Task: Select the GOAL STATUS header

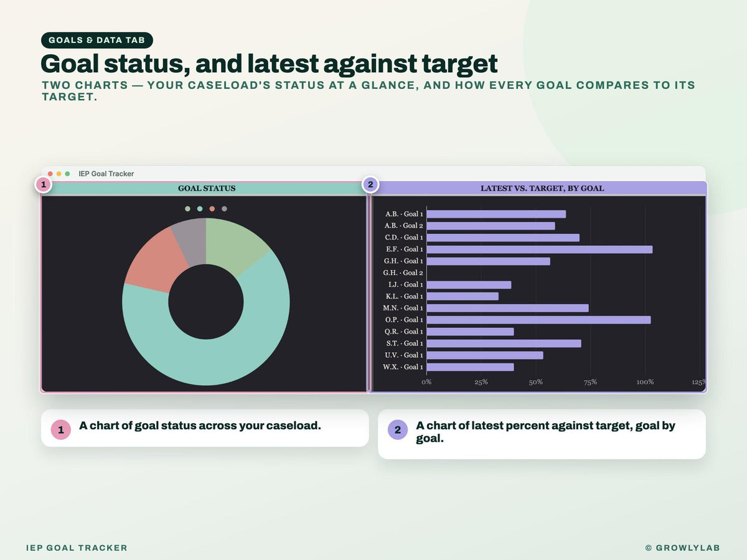Action: click(x=207, y=188)
